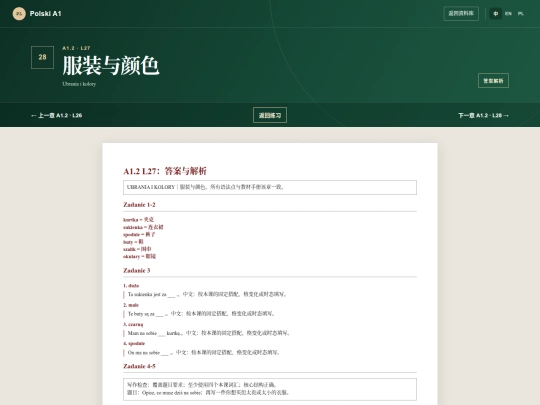
Task: Switch language to EN
Action: [x=508, y=14]
